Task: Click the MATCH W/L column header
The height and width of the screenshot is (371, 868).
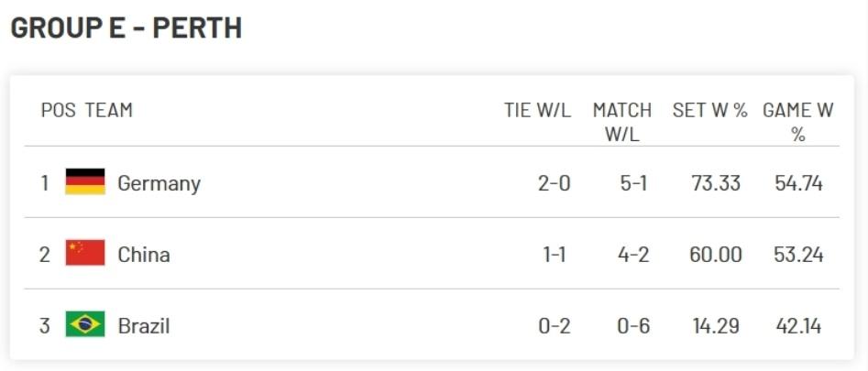Action: pos(621,122)
